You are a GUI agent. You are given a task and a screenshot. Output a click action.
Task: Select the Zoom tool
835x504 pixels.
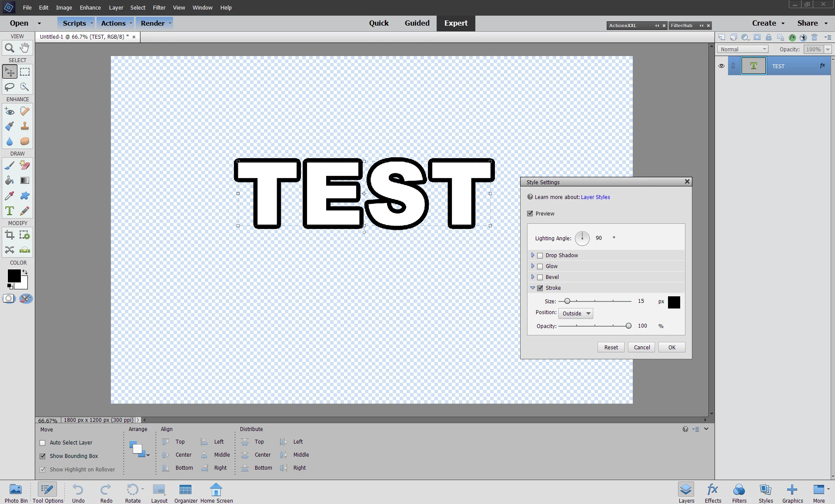9,48
